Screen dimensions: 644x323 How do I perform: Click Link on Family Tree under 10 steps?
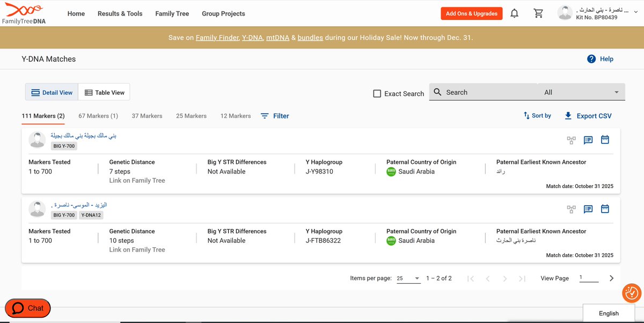pos(137,250)
